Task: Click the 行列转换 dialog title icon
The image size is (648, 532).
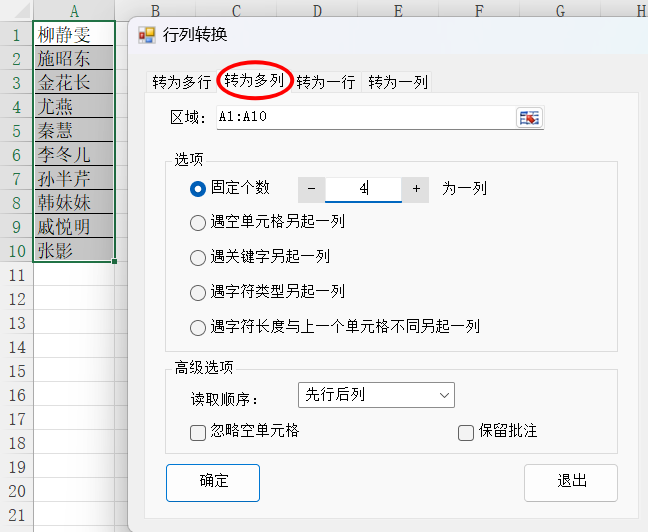Action: pyautogui.click(x=147, y=35)
